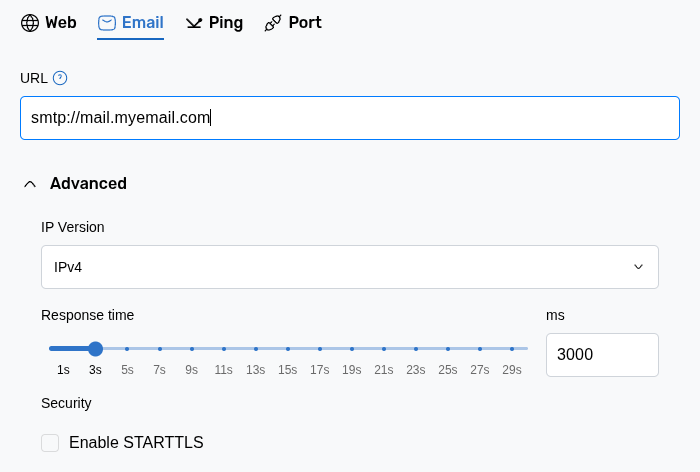Screen dimensions: 700x472
Task: Enable the STARTTLS checkbox
Action: pos(50,443)
